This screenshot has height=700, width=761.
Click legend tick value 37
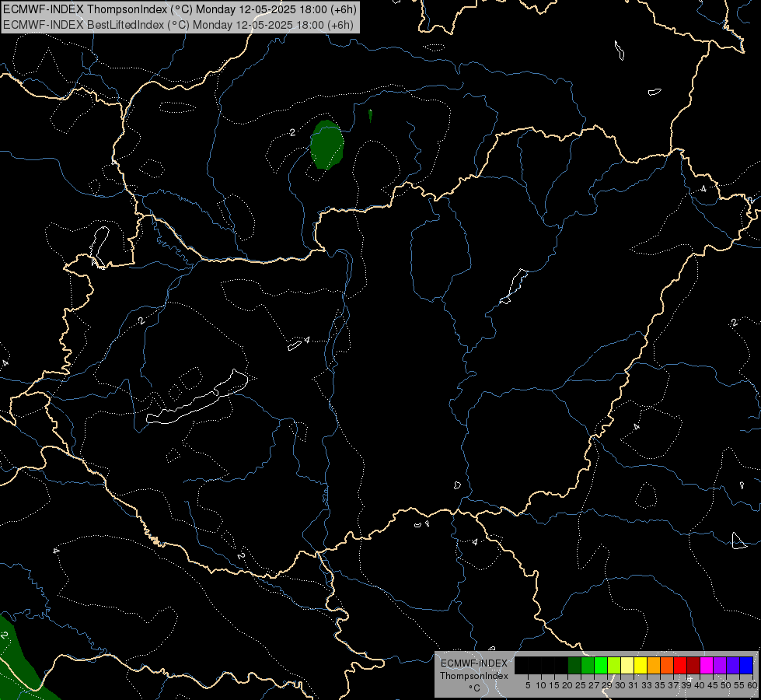[x=673, y=685]
